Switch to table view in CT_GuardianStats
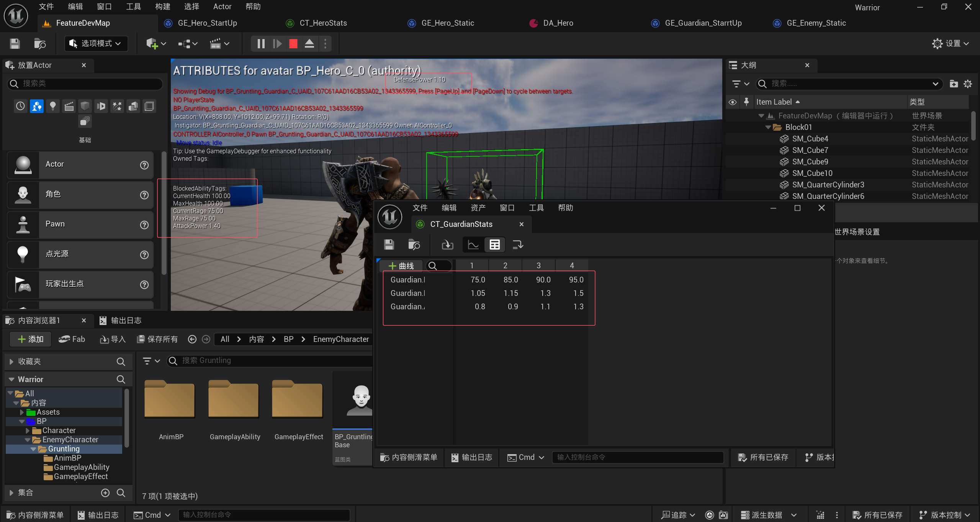Screen dimensions: 980x522 tap(494, 245)
